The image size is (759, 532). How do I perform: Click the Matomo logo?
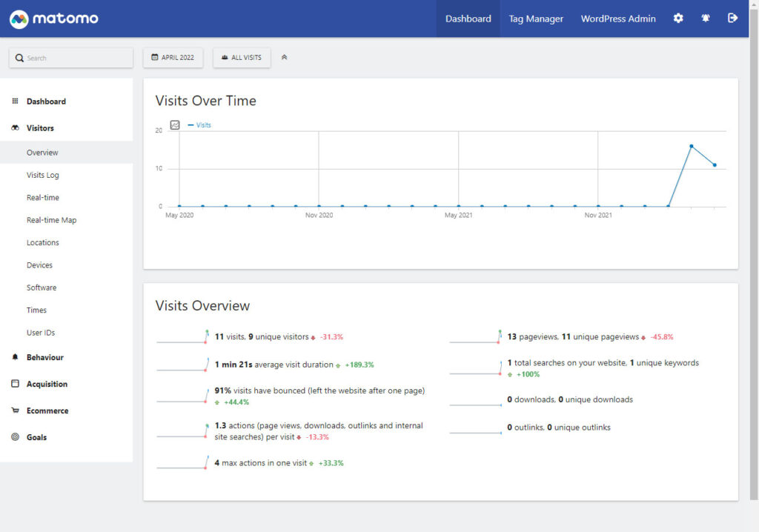[54, 19]
